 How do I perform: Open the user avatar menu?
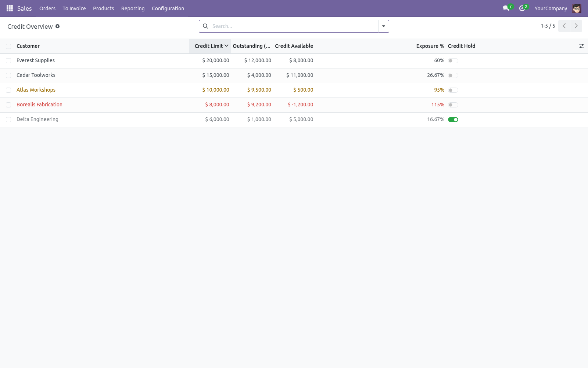click(577, 8)
